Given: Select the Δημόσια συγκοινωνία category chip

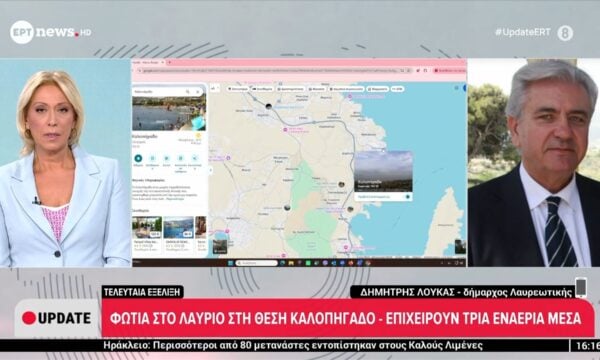Looking at the screenshot, I should coord(346,89).
